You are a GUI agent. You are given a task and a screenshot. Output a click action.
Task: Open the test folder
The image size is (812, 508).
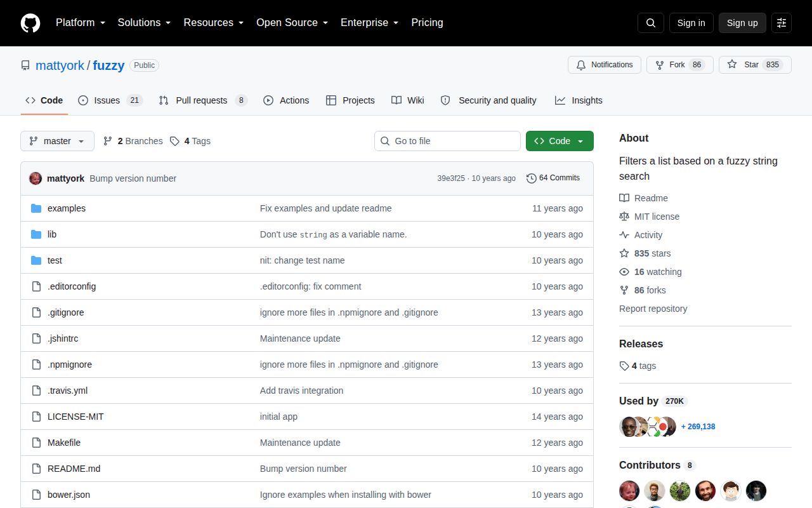coord(55,260)
